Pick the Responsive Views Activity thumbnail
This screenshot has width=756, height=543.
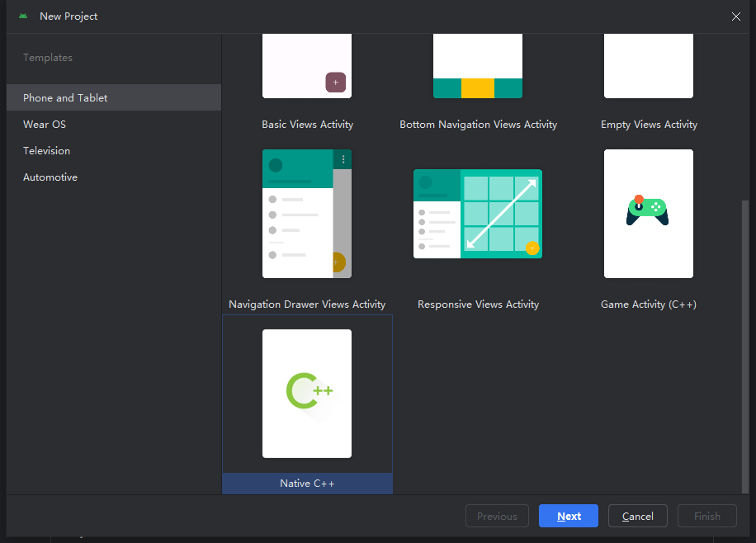tap(478, 214)
